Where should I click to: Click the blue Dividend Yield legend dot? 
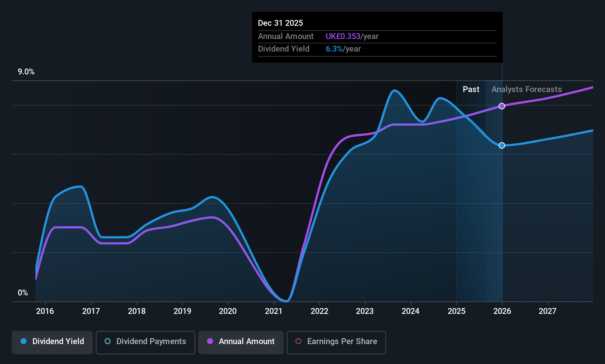tap(24, 341)
